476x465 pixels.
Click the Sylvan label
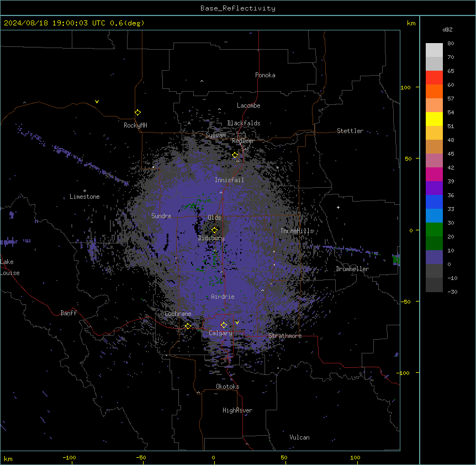pyautogui.click(x=215, y=135)
